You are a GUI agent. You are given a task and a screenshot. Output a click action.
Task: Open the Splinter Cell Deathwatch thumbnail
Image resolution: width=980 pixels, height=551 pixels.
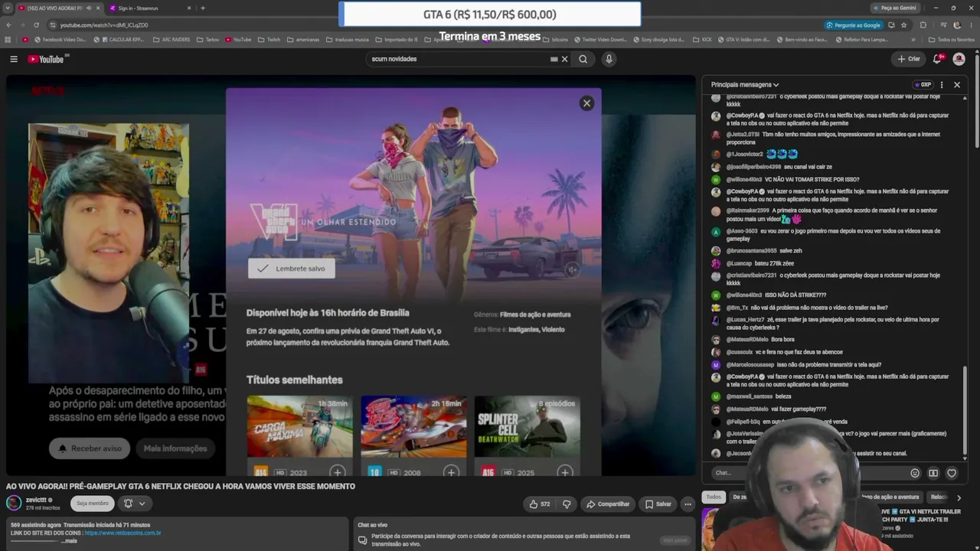coord(527,426)
